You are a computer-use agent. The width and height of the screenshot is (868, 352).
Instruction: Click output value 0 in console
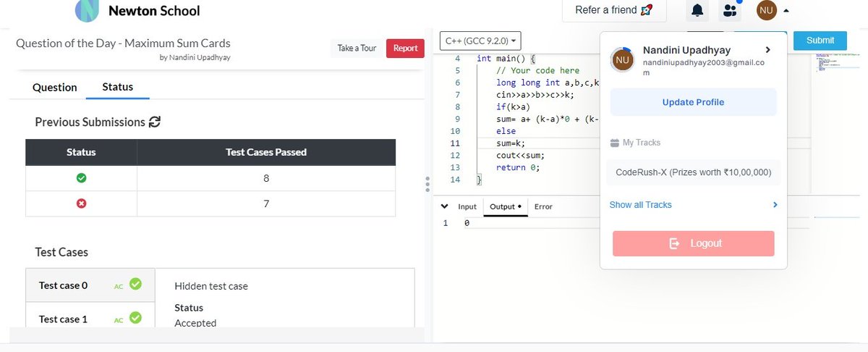click(x=467, y=223)
